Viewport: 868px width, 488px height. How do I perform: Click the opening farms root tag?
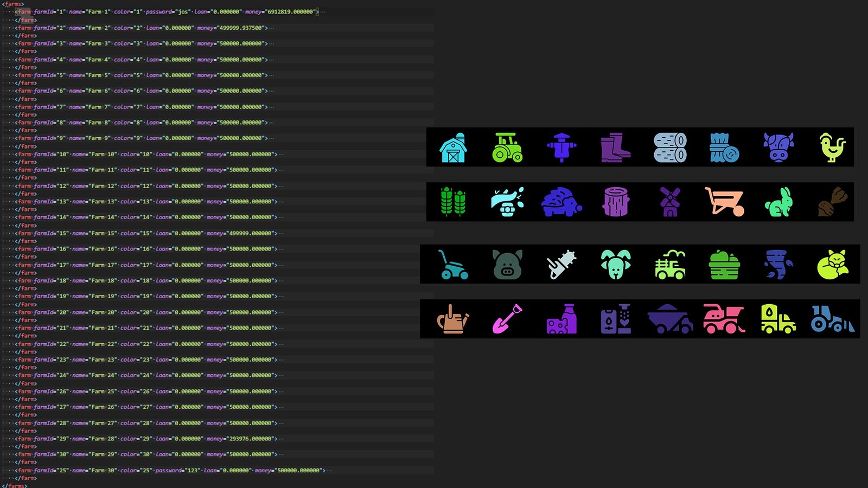13,4
